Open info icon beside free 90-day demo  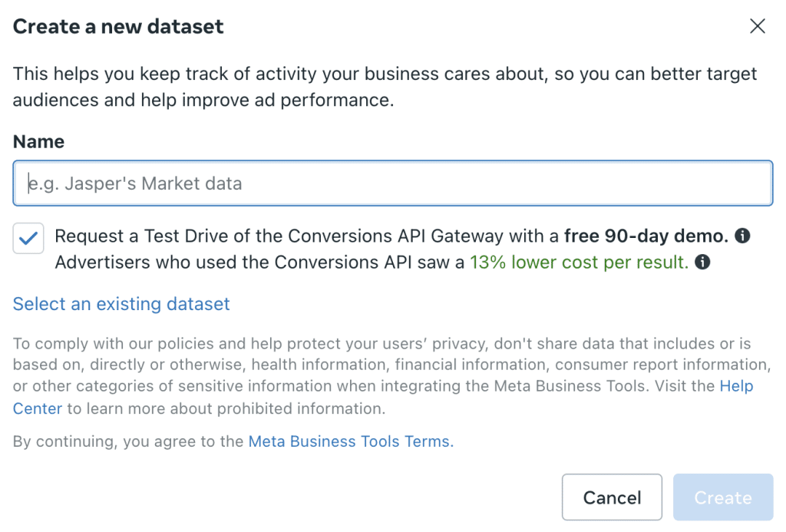tap(742, 236)
